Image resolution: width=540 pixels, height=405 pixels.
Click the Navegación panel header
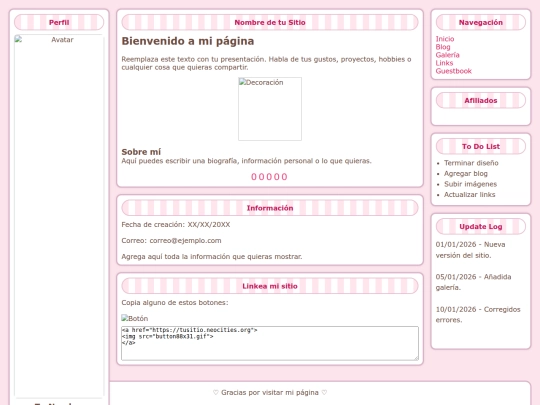[x=481, y=22]
